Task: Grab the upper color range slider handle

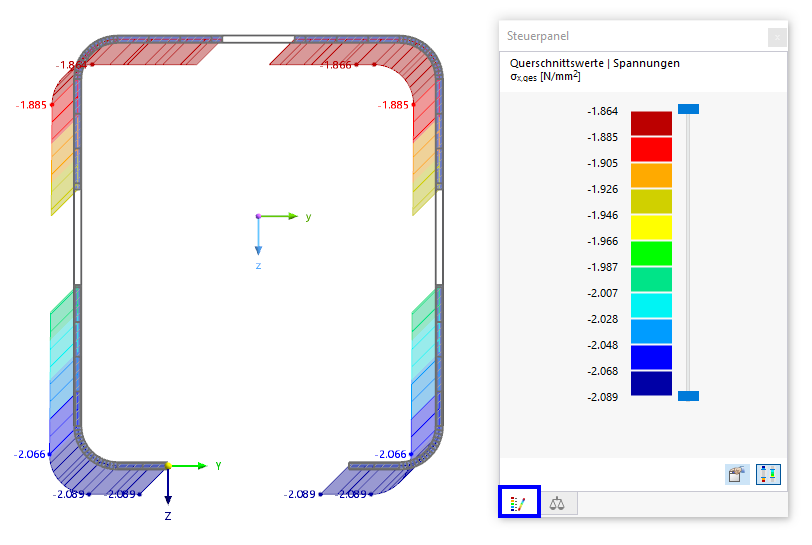Action: (x=688, y=109)
